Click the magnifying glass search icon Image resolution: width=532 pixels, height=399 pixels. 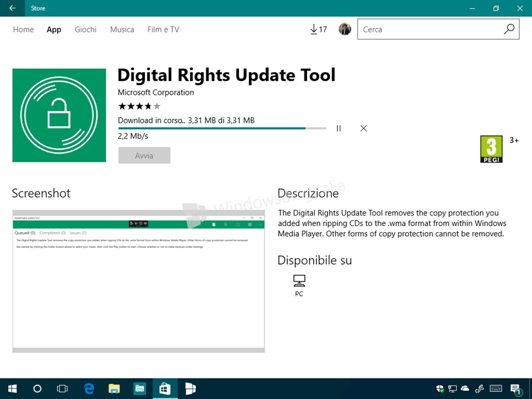tap(509, 29)
